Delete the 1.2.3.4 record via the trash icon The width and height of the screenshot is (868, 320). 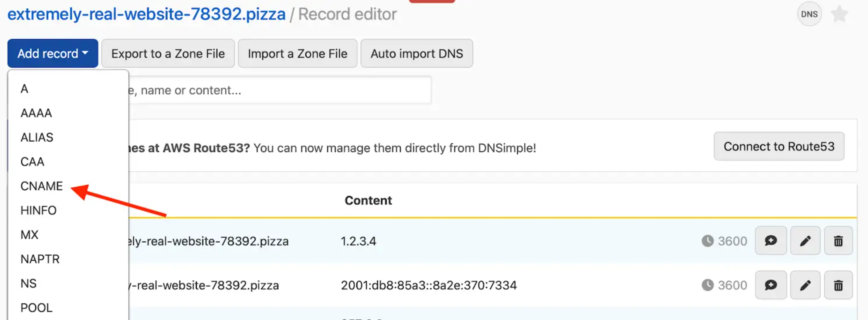click(x=839, y=241)
